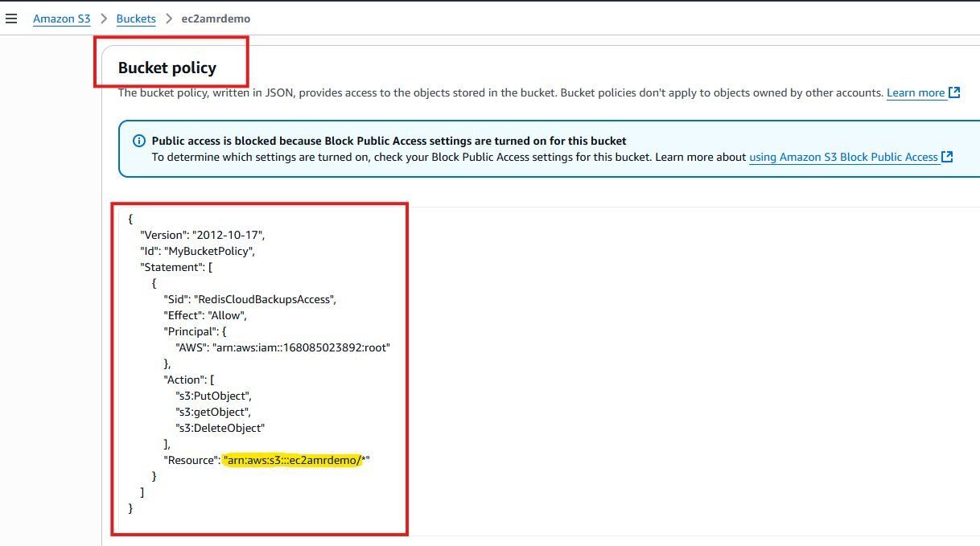The width and height of the screenshot is (980, 546).
Task: Follow the Learn more link about bucket policies
Action: (916, 92)
